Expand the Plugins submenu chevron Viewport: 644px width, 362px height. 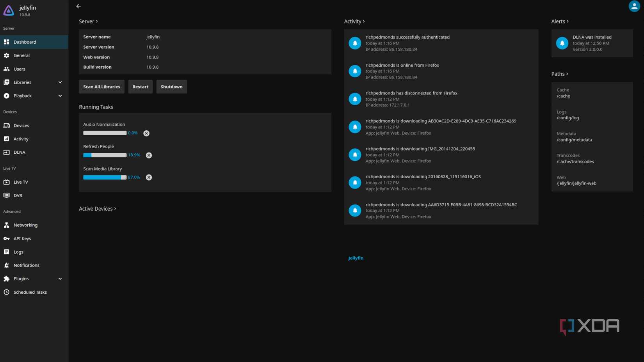60,279
